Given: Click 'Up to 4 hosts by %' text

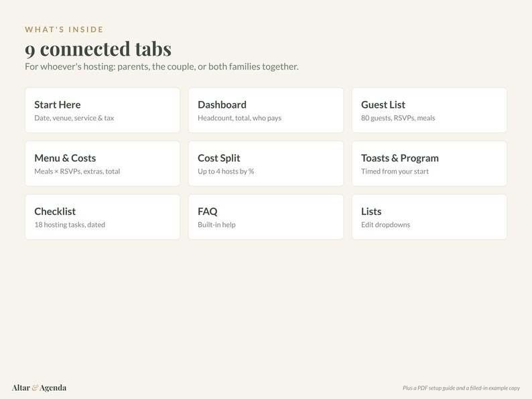Looking at the screenshot, I should tap(226, 171).
